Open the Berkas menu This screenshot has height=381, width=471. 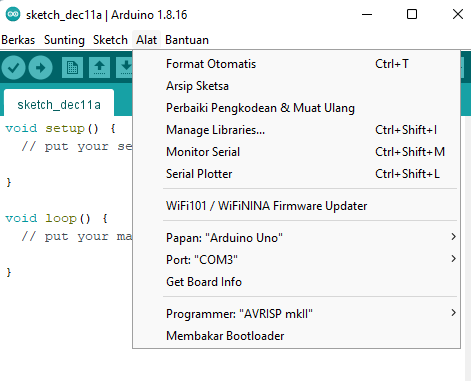[x=18, y=40]
